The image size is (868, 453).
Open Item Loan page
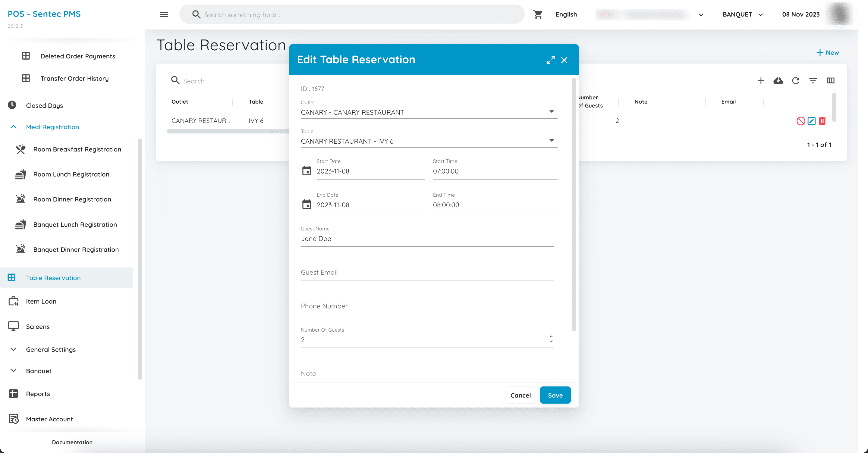coord(41,301)
